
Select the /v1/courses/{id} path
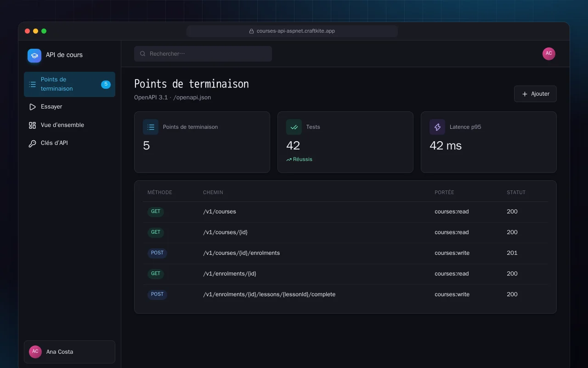225,232
